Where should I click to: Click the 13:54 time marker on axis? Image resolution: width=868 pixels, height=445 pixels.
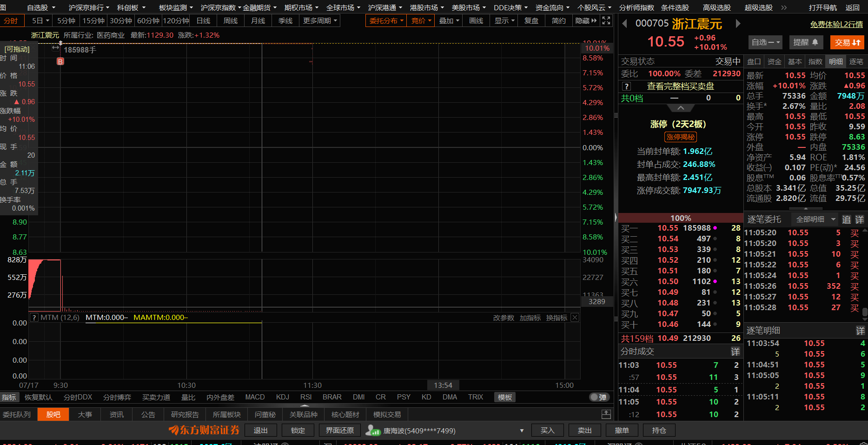(x=443, y=385)
